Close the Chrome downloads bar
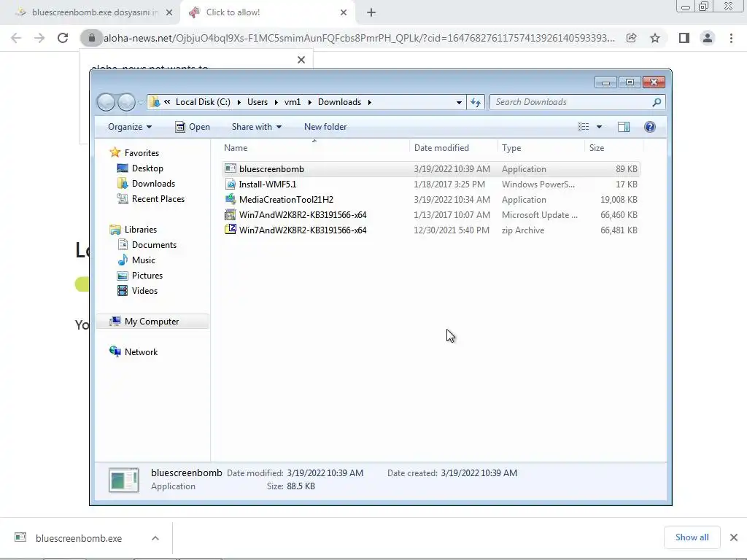 click(734, 537)
